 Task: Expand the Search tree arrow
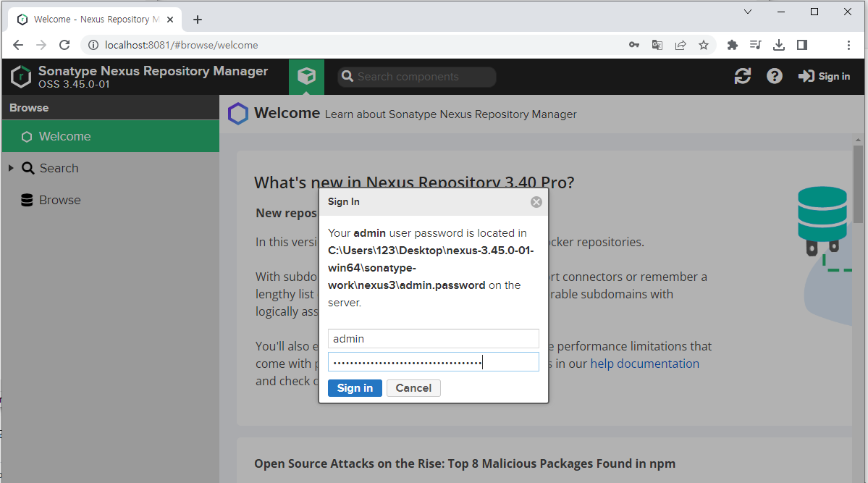tap(11, 168)
